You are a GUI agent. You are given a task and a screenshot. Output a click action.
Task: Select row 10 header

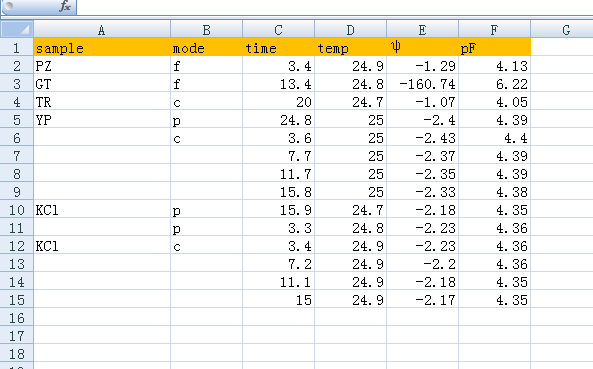[17, 209]
